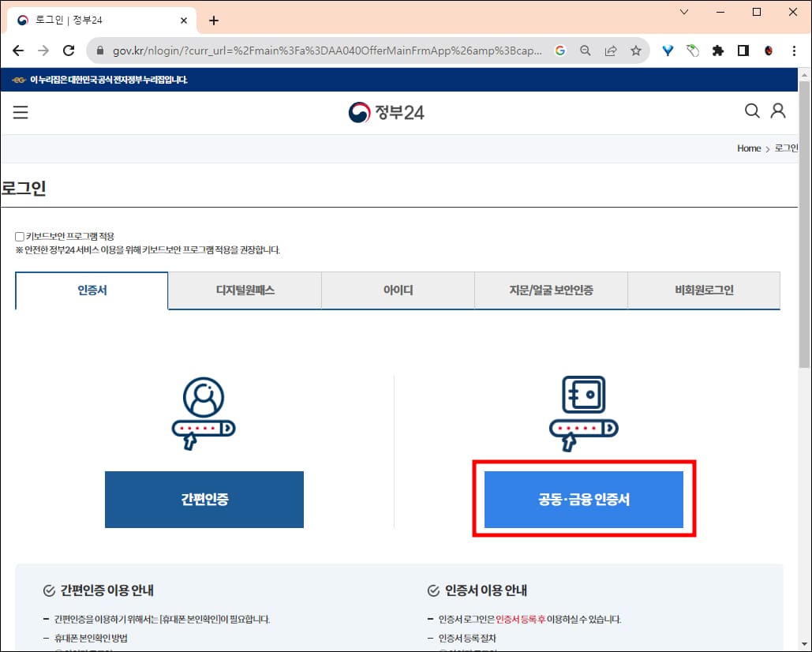812x652 pixels.
Task: Select the 아이디 login tab
Action: click(x=397, y=290)
